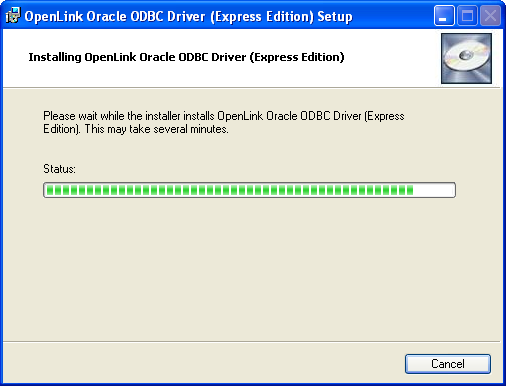506x386 pixels.
Task: Click the separator line below header banner
Action: [252, 88]
